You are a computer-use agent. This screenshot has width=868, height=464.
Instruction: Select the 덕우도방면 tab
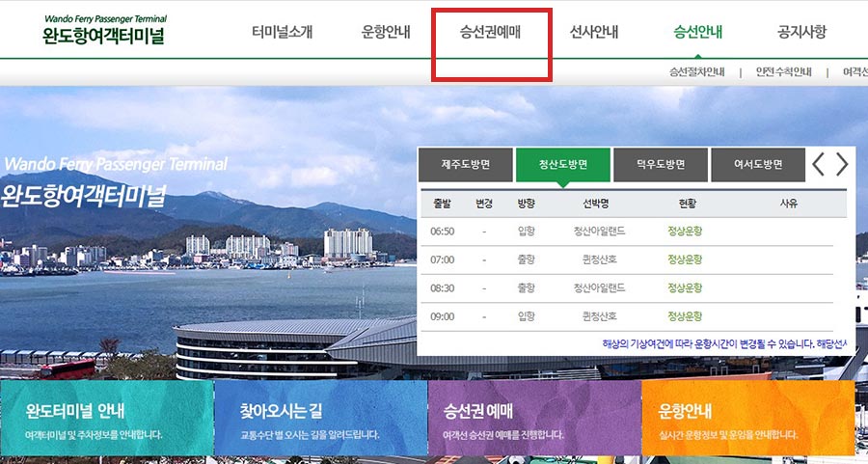pyautogui.click(x=661, y=164)
